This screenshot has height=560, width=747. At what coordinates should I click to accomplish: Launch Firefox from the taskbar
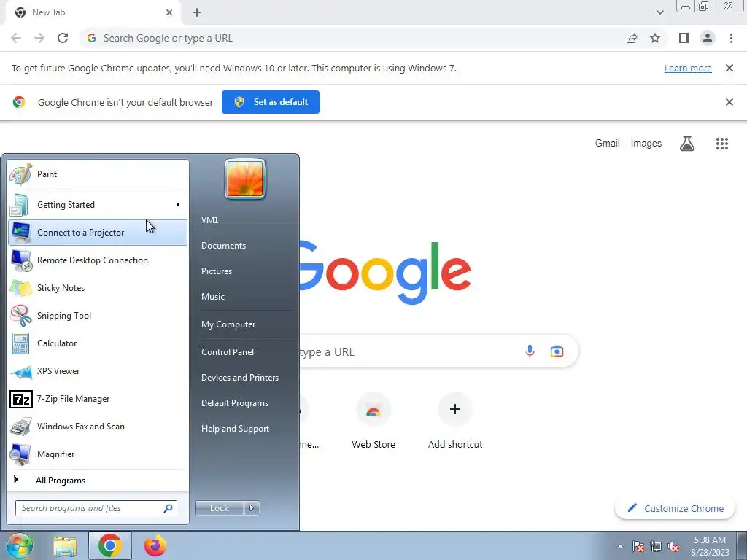point(155,545)
